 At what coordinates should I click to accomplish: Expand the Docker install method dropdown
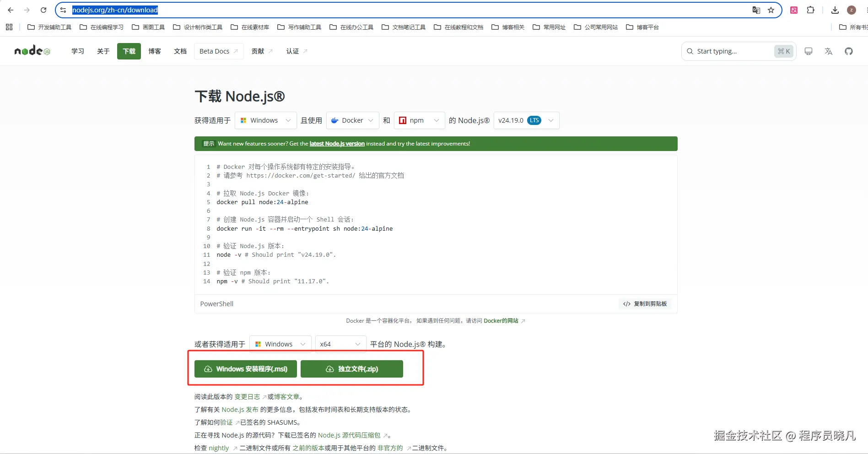(353, 120)
